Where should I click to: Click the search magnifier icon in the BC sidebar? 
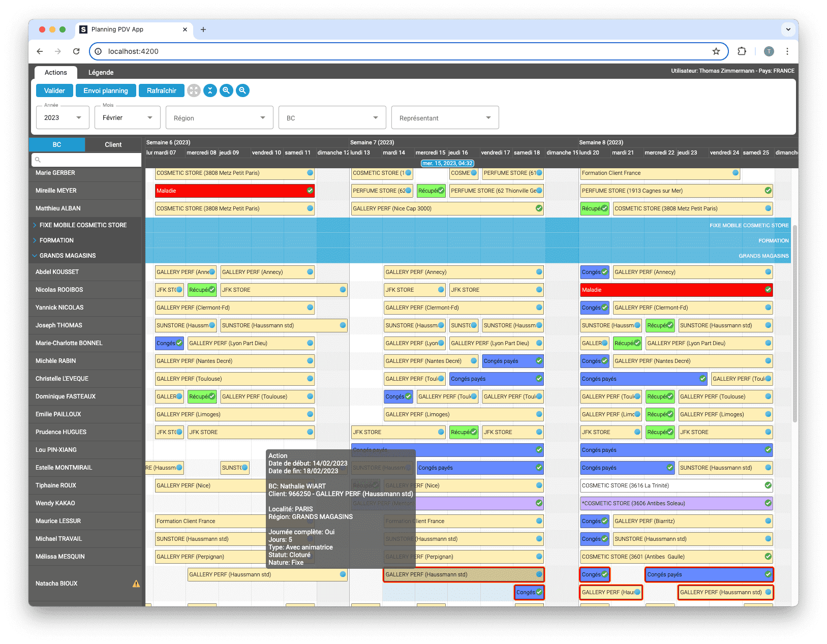click(38, 160)
